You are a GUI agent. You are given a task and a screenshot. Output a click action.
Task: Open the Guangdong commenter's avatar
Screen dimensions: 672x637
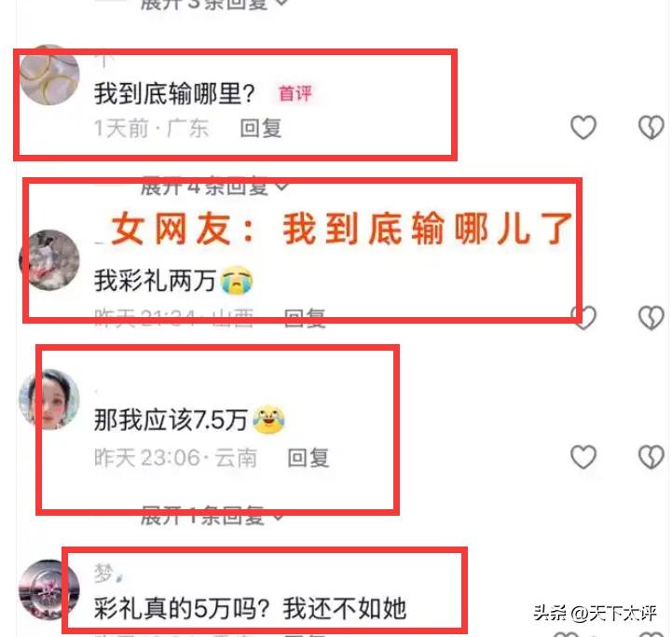point(49,75)
